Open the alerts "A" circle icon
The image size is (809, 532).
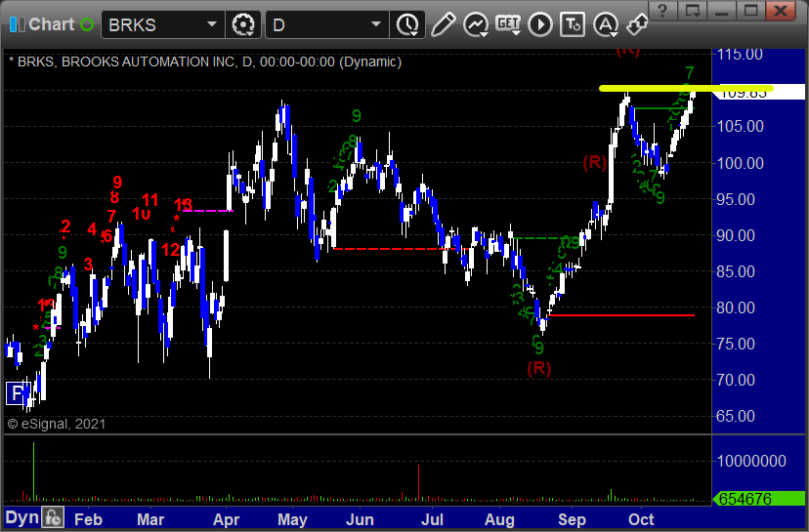(x=606, y=24)
